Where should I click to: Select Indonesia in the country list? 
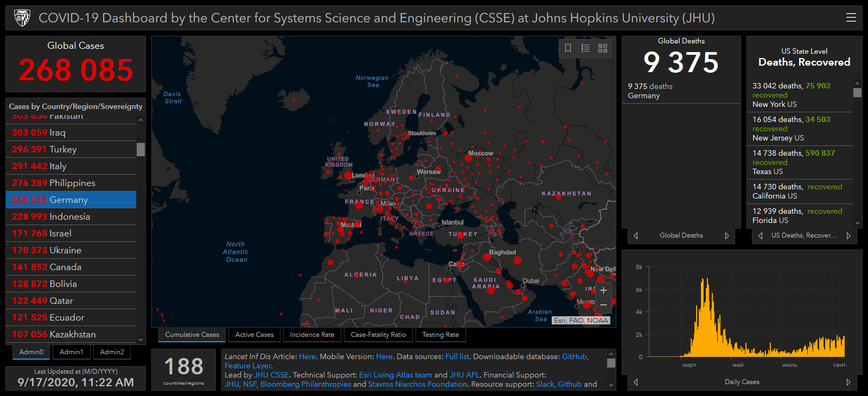click(71, 216)
